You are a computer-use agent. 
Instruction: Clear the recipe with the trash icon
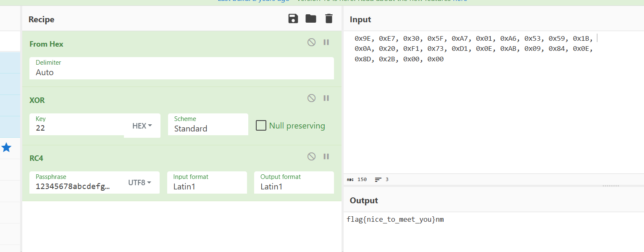point(329,18)
